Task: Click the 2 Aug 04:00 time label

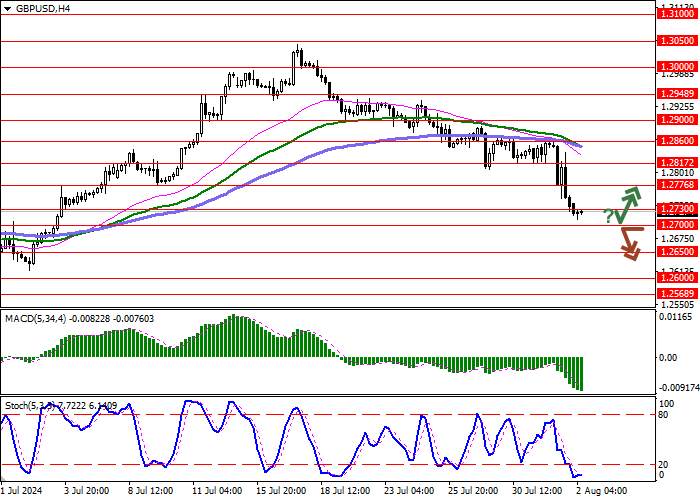Action: pyautogui.click(x=600, y=491)
